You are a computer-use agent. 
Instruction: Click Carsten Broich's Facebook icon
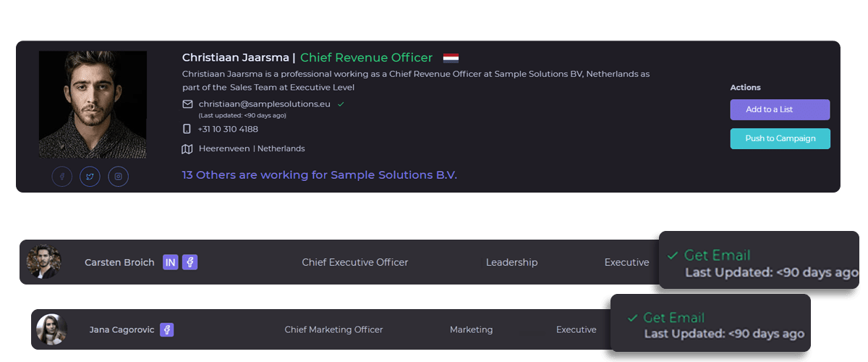(x=190, y=262)
